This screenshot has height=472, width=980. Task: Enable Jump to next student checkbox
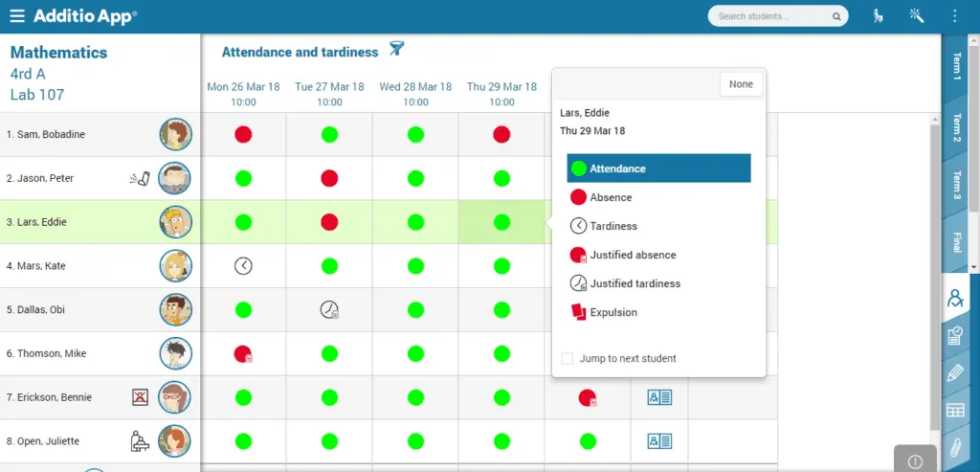coord(567,358)
